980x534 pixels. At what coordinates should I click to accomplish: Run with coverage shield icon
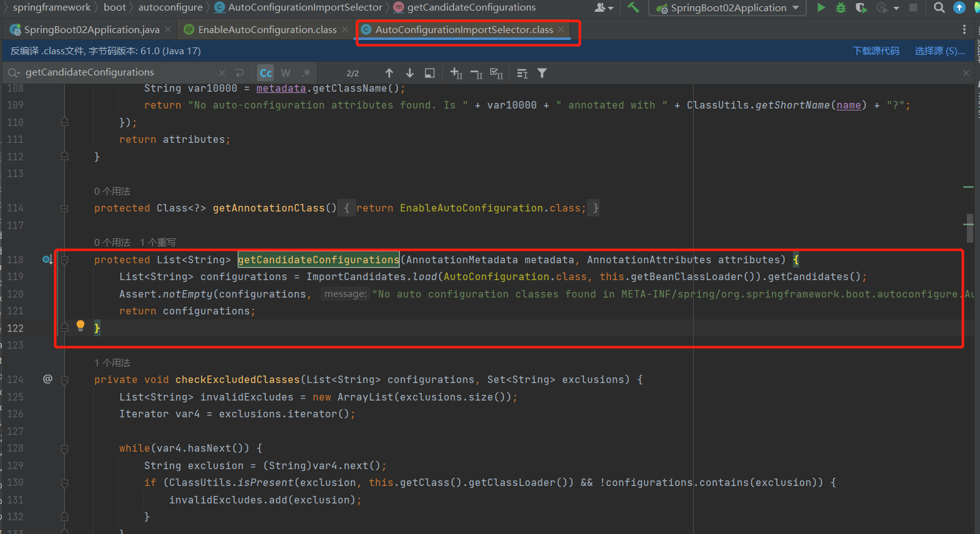[x=861, y=7]
